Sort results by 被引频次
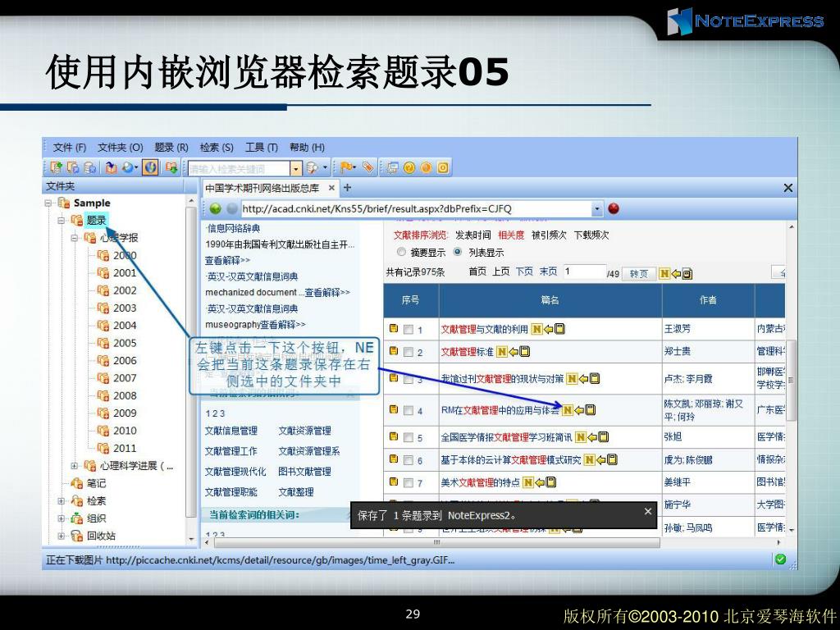Image resolution: width=840 pixels, height=630 pixels. click(x=549, y=235)
